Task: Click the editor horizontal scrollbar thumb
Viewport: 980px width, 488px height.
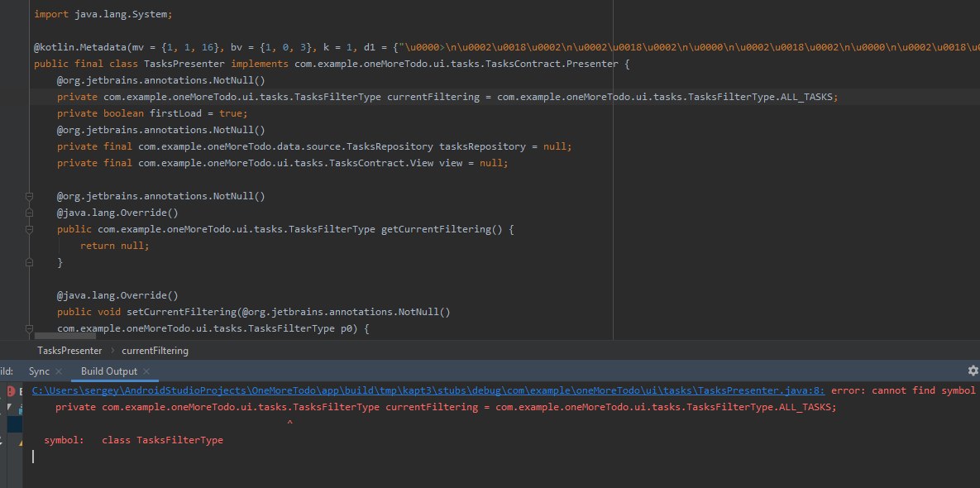Action: click(65, 337)
